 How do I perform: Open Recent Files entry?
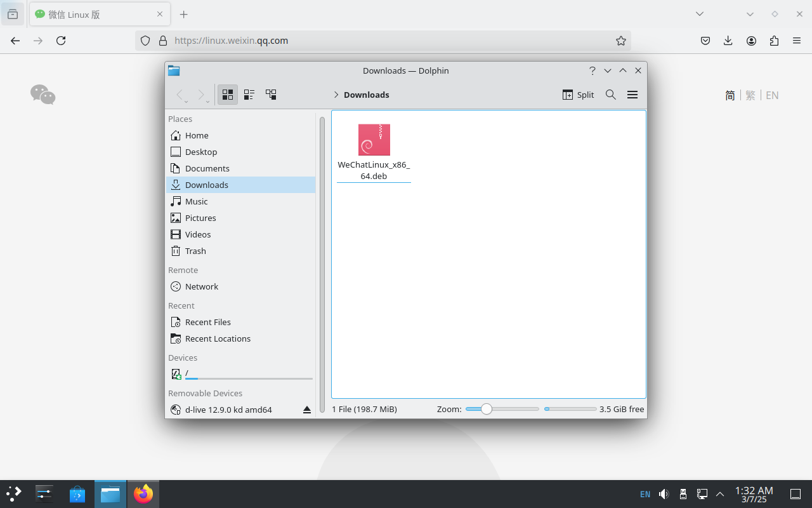pyautogui.click(x=240, y=322)
